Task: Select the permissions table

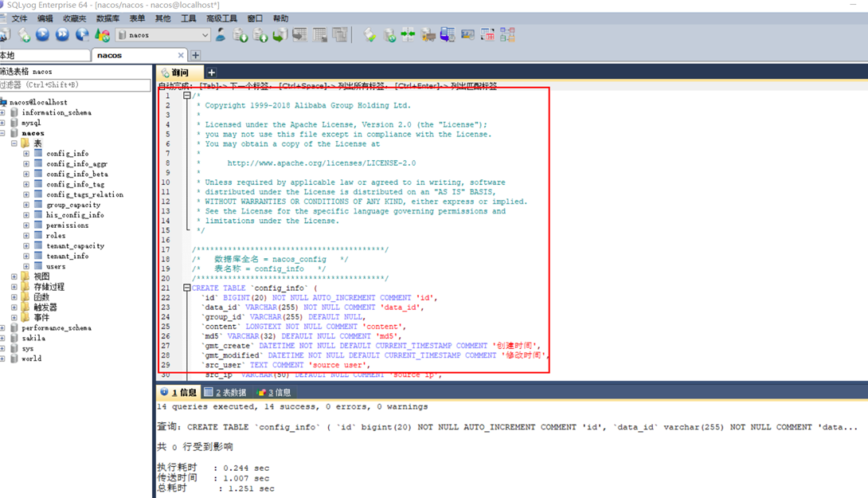Action: (67, 225)
